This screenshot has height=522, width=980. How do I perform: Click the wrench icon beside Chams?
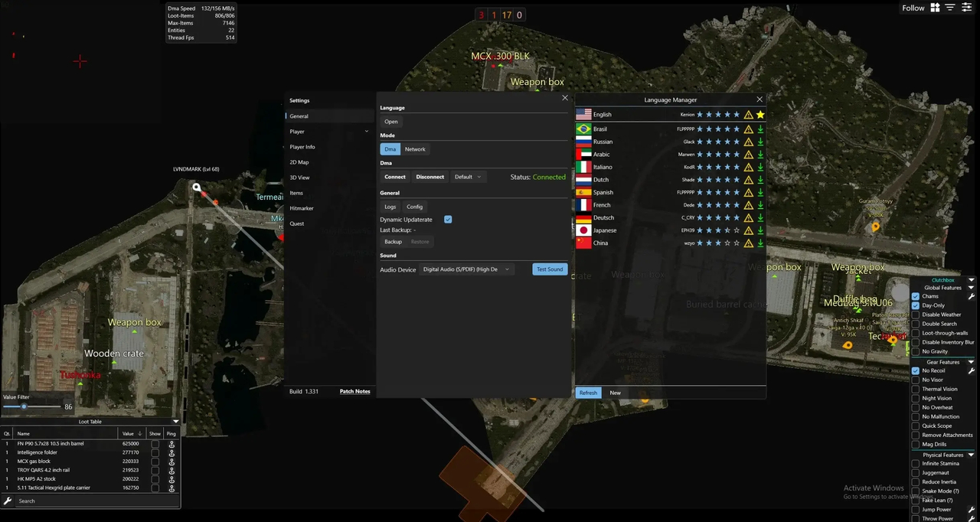point(972,296)
